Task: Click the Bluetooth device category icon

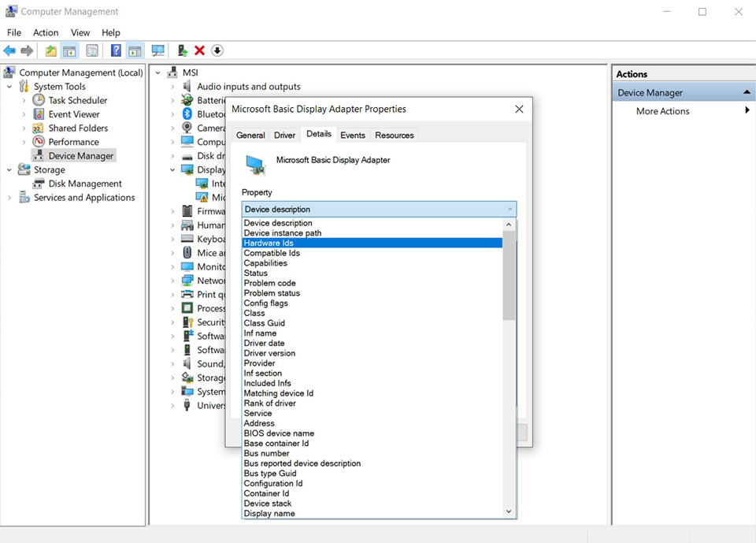Action: [x=187, y=114]
